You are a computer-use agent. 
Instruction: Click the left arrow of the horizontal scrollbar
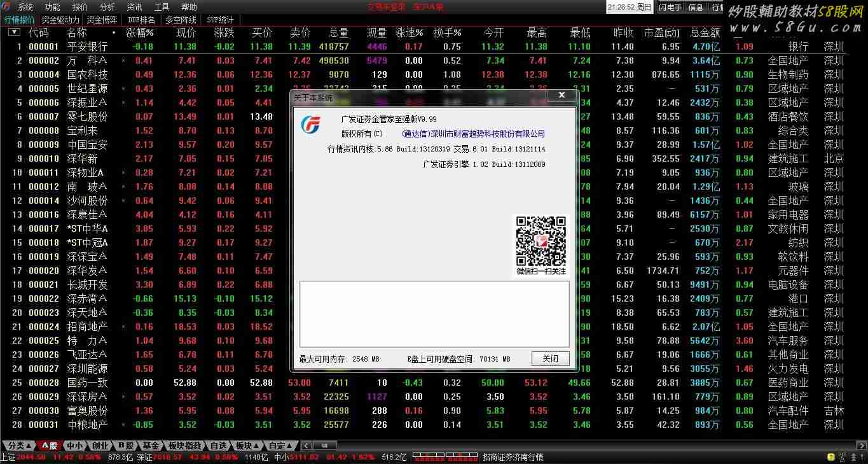point(306,446)
